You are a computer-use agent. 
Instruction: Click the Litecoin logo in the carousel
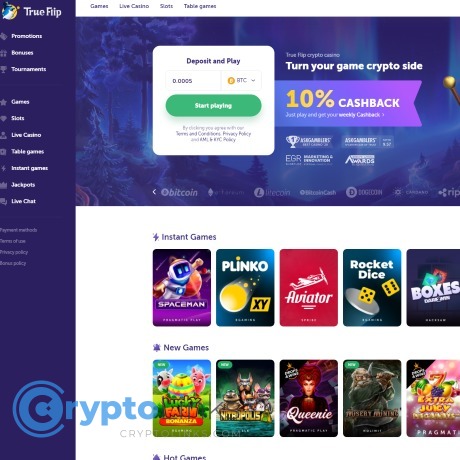click(x=272, y=192)
